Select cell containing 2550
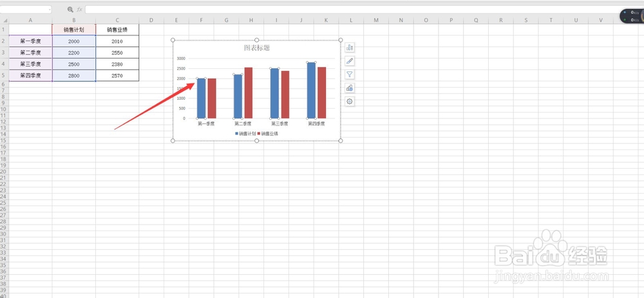 pyautogui.click(x=117, y=53)
